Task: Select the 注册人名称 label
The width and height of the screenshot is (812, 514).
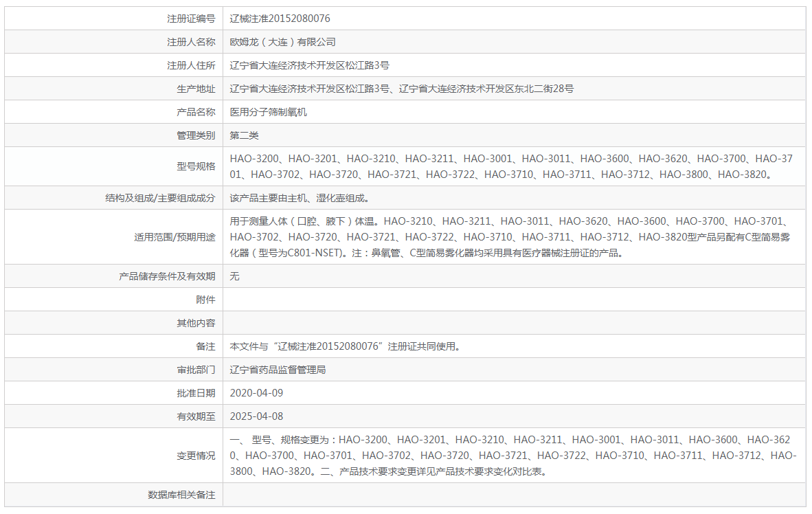Action: [190, 42]
